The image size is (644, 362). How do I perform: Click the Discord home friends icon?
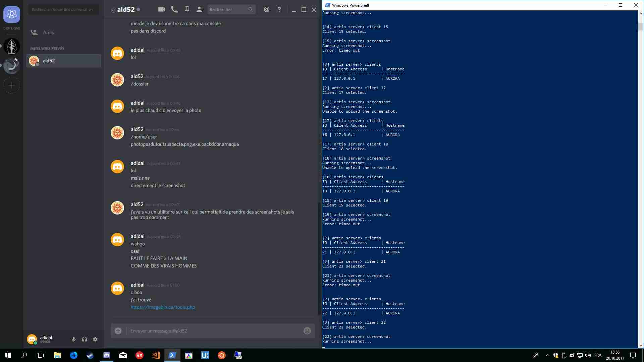tap(12, 14)
